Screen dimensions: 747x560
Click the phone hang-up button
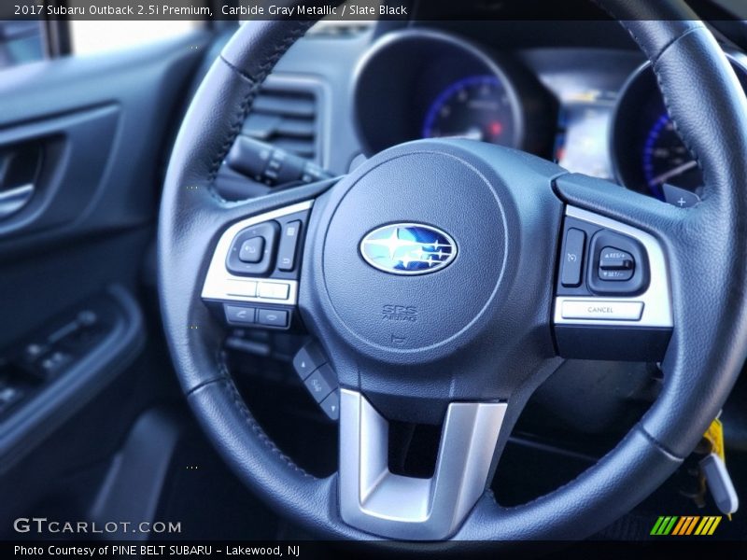[x=273, y=317]
